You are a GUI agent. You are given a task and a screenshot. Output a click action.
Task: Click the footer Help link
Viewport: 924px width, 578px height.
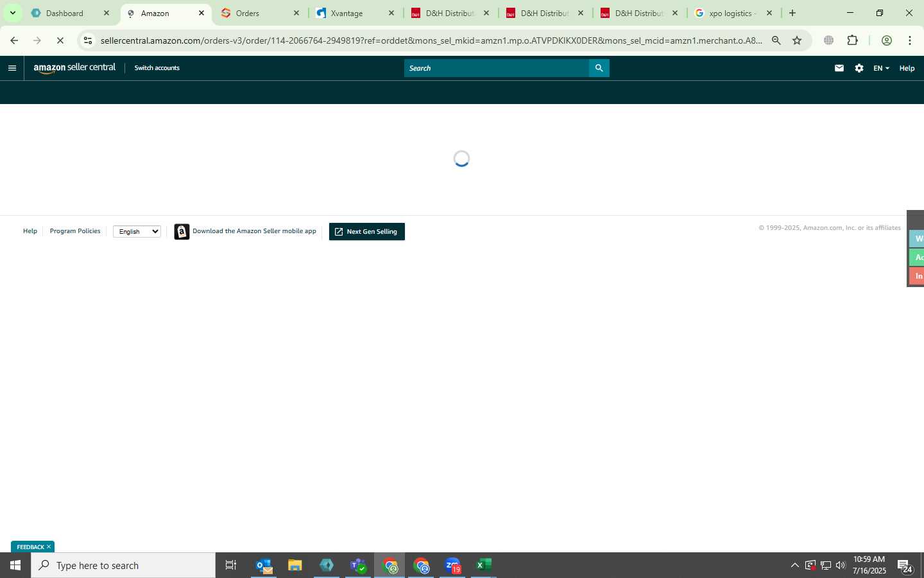[x=30, y=231]
